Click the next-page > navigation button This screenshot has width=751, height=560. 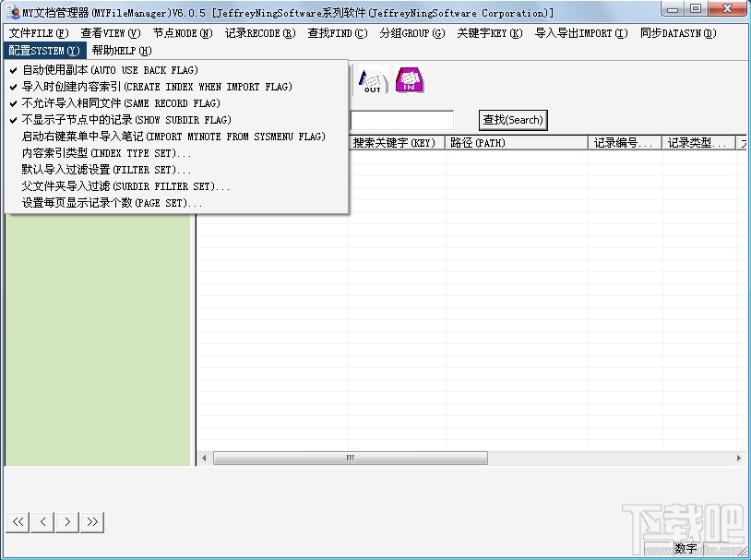[x=66, y=522]
